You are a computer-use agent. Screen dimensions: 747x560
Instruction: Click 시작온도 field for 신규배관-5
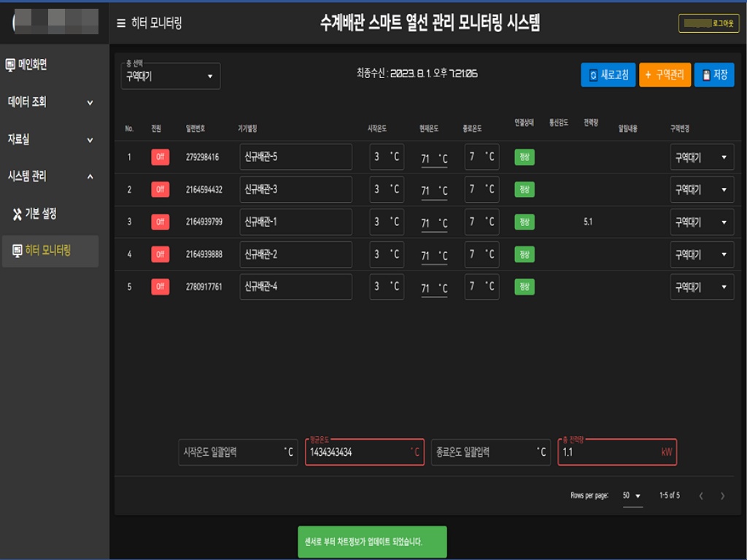[x=387, y=157]
